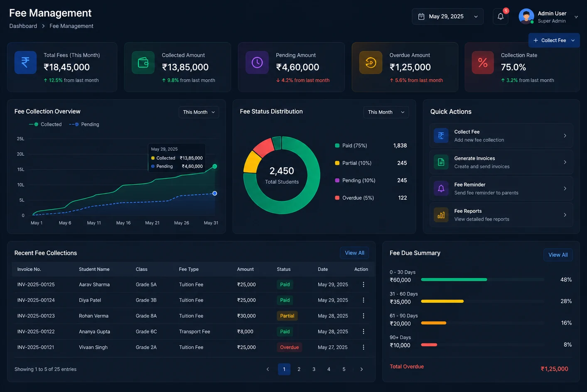
Task: Click the green Collected data point on chart
Action: click(215, 167)
